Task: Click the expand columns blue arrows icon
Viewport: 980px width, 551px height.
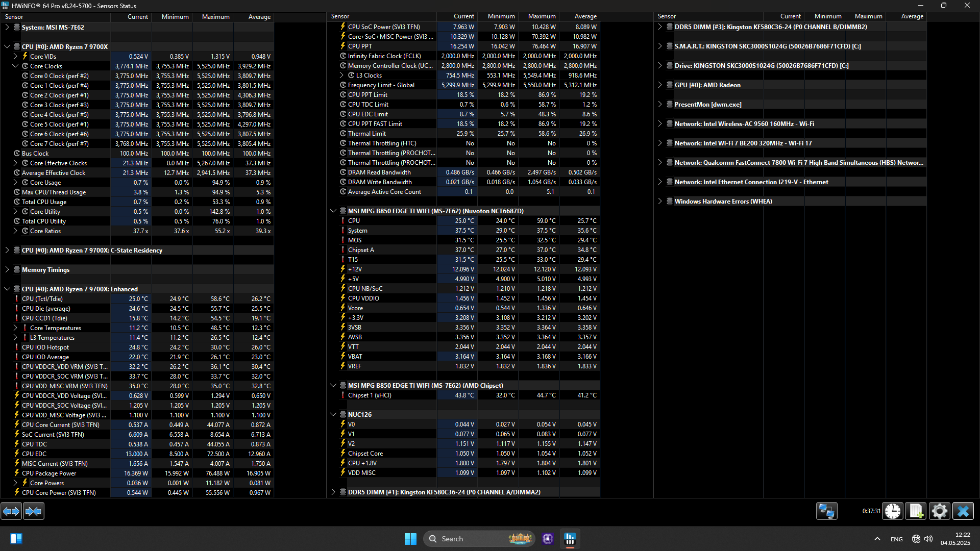Action: pos(11,511)
